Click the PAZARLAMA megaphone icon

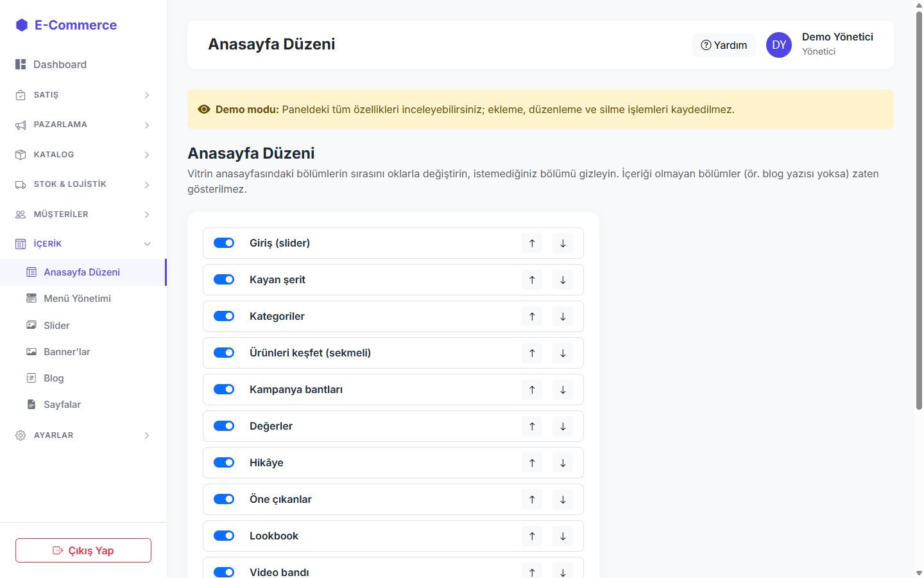[x=21, y=125]
